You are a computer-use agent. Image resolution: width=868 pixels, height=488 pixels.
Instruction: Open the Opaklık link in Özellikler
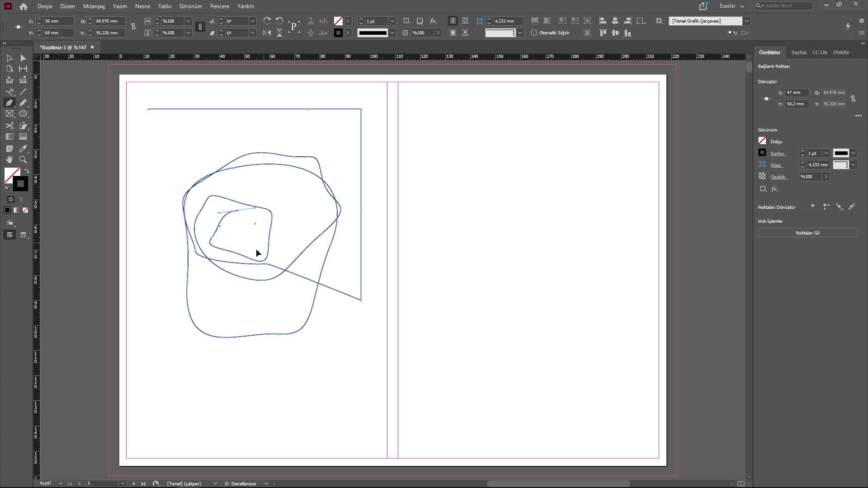pos(778,177)
